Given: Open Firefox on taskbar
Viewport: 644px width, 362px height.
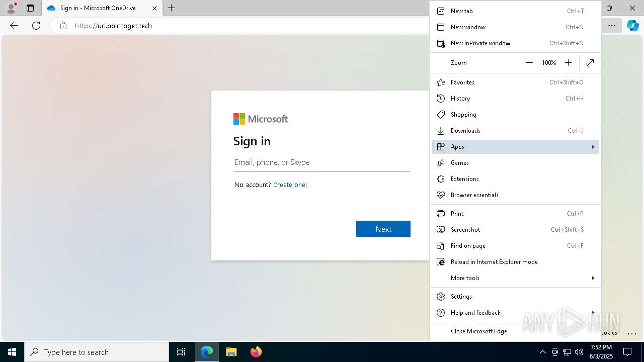Looking at the screenshot, I should pos(256,352).
